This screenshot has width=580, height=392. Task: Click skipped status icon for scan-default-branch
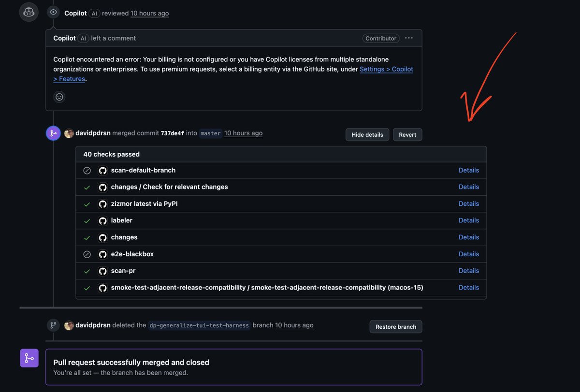pos(87,171)
